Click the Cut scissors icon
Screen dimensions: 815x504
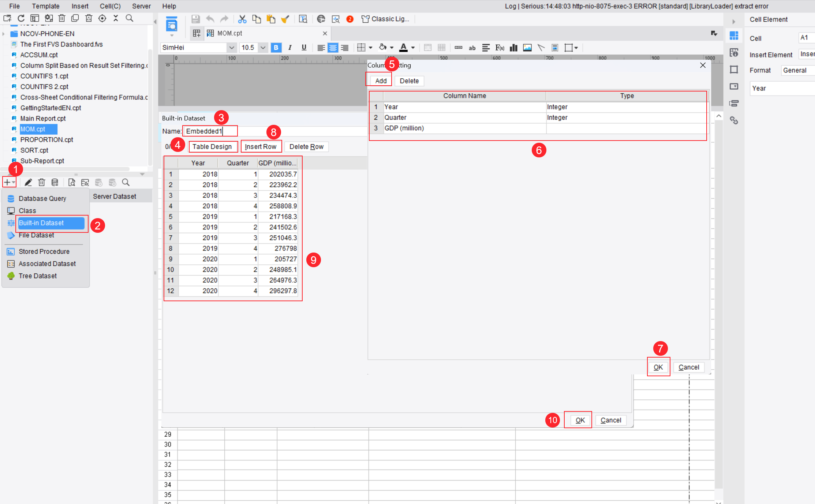[242, 19]
